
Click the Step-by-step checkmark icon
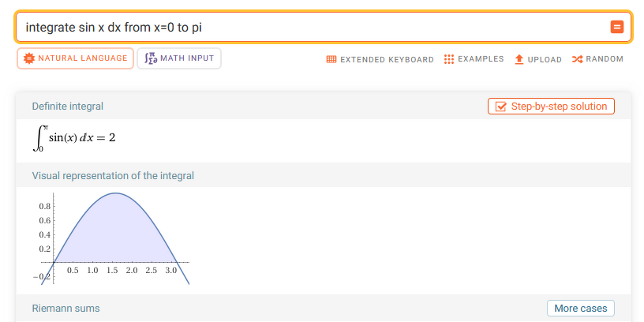tap(500, 107)
